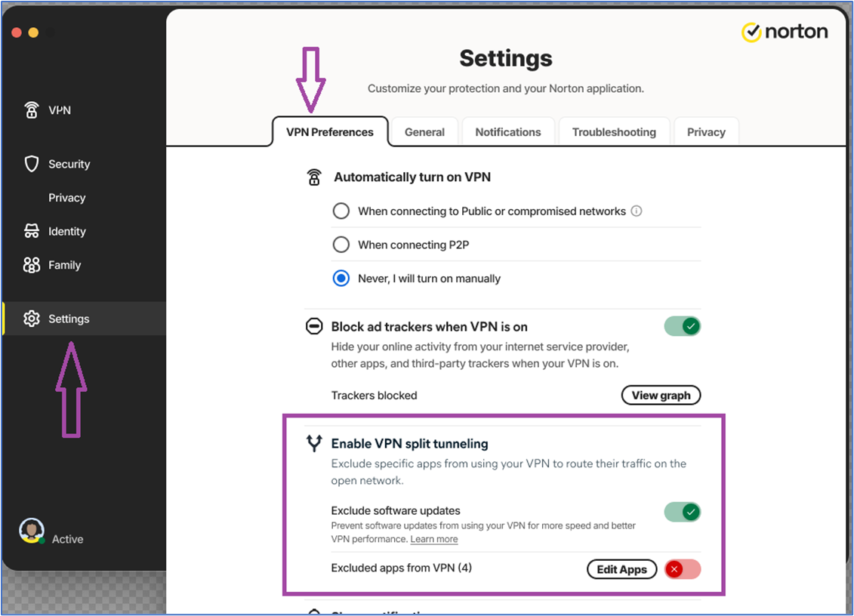Select Public or compromised networks option
Image resolution: width=854 pixels, height=616 pixels.
(x=341, y=211)
